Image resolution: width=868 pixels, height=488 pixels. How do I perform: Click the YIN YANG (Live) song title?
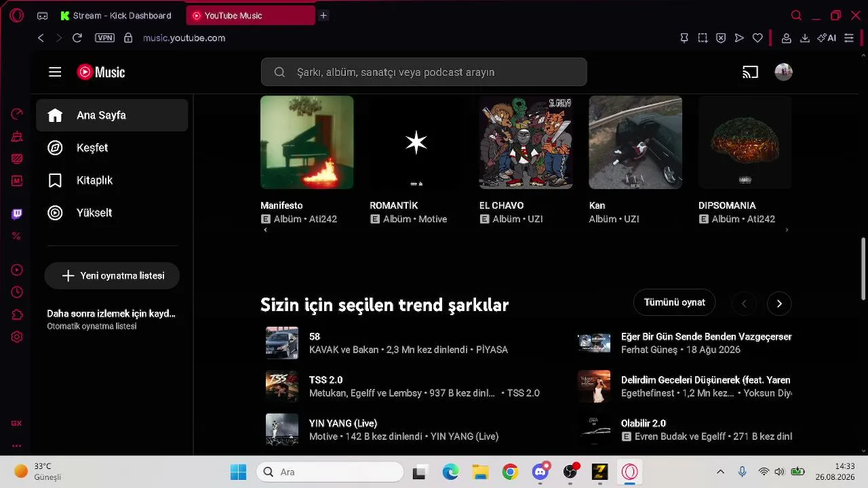click(x=343, y=424)
